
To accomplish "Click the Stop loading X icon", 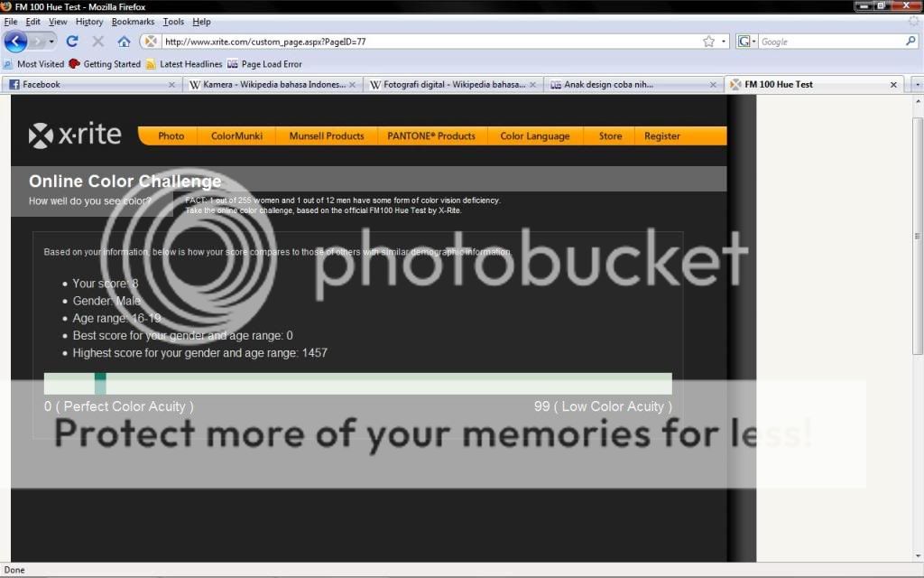I will tap(97, 42).
